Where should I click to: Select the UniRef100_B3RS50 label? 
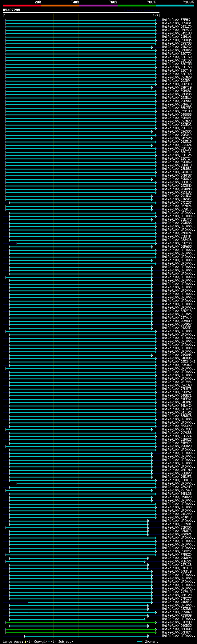click(177, 528)
